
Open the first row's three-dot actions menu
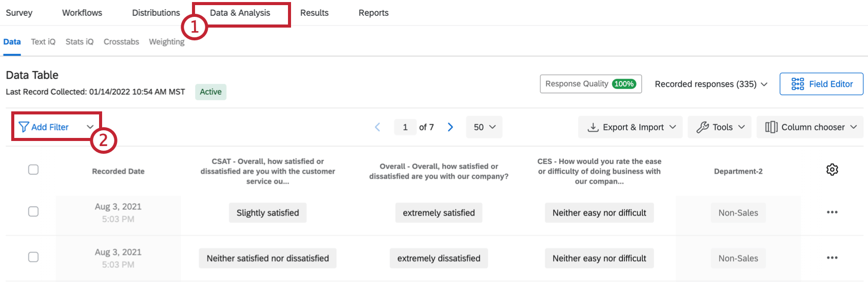pyautogui.click(x=832, y=213)
